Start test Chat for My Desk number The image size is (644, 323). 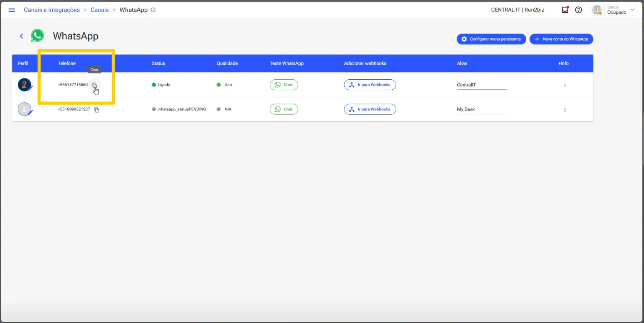pyautogui.click(x=284, y=109)
